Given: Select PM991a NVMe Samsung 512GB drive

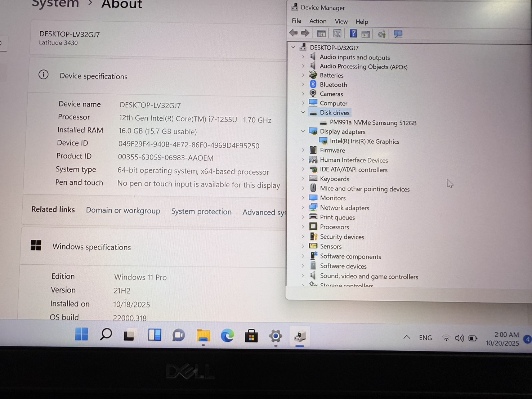Looking at the screenshot, I should coord(373,123).
